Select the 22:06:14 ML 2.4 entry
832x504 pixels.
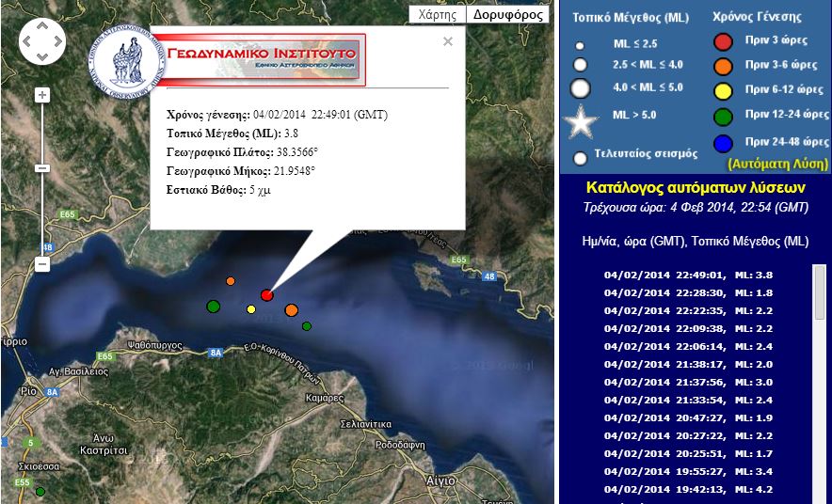tap(688, 347)
